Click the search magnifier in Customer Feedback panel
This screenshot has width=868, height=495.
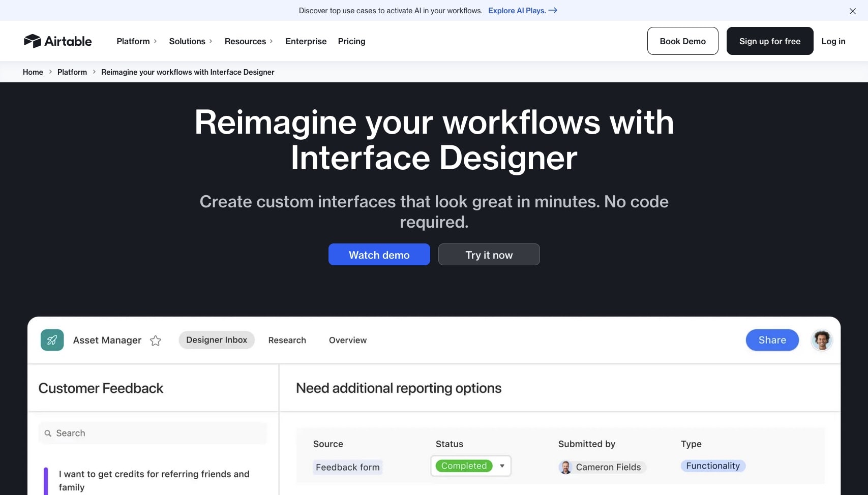47,433
